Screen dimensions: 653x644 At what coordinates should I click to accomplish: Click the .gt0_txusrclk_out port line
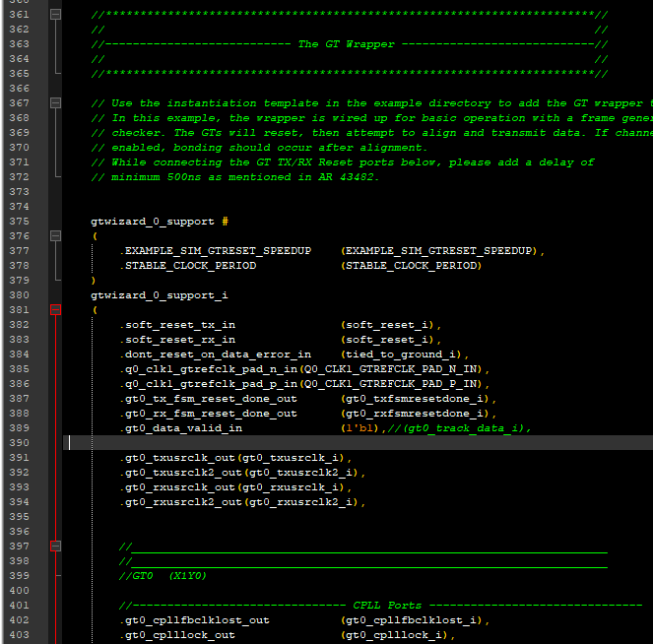pos(236,458)
